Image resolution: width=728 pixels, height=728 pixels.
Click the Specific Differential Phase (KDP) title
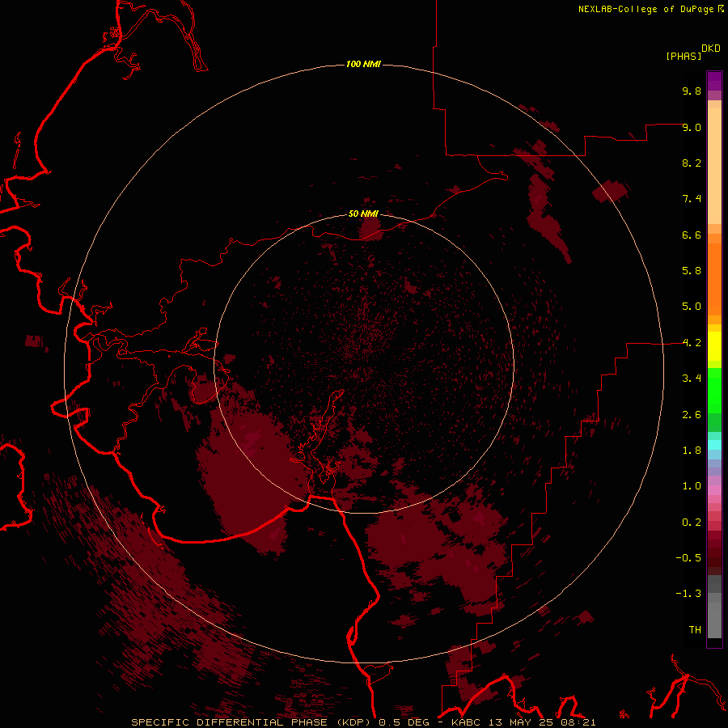pyautogui.click(x=252, y=722)
